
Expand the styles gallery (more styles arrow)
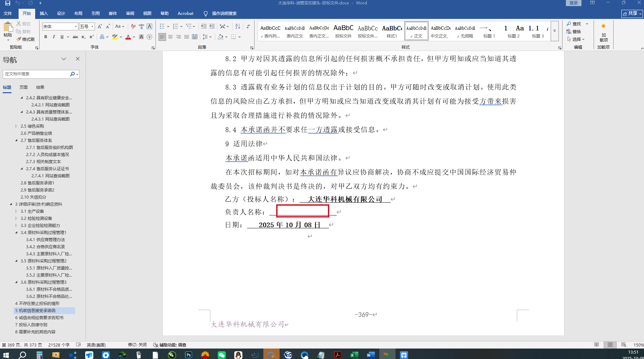[x=554, y=31]
